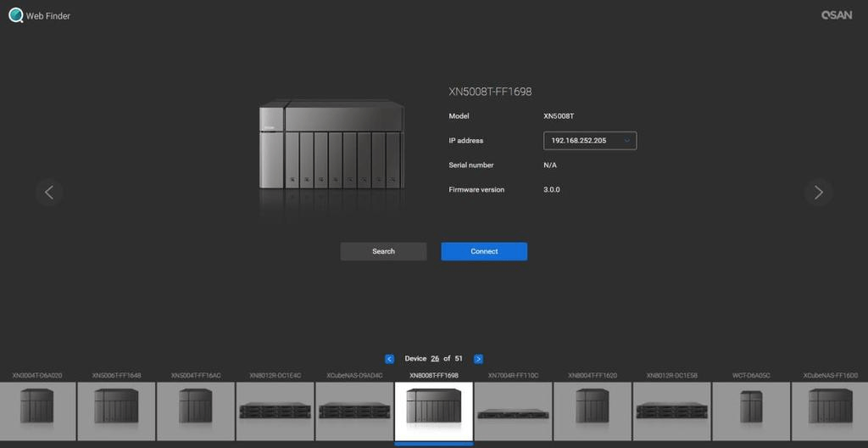Select the XN8012R-DC1E58 device thumbnail

(671, 412)
